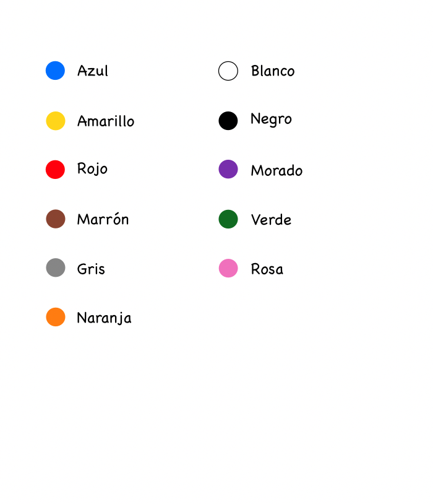This screenshot has width=433, height=504.
Task: Click the red circle next to Rojo
Action: click(x=56, y=170)
